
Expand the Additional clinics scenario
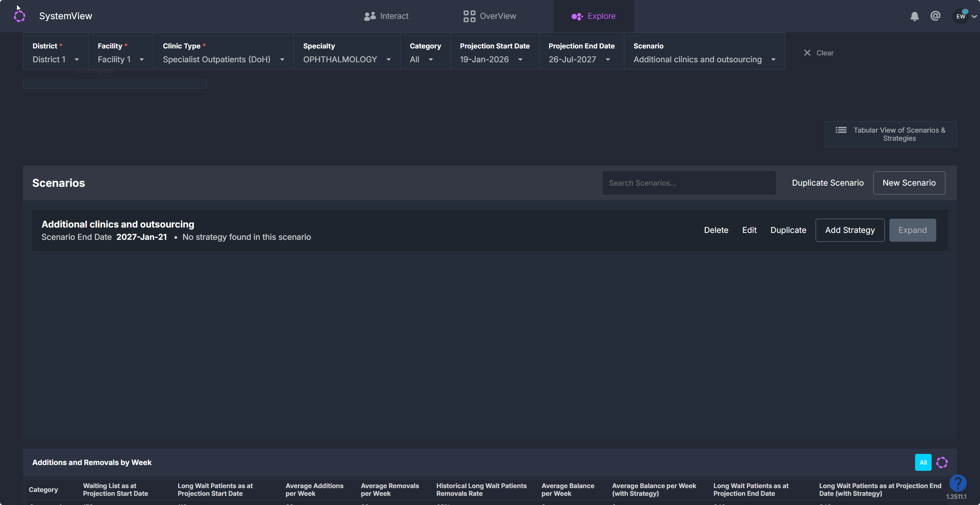coord(912,230)
